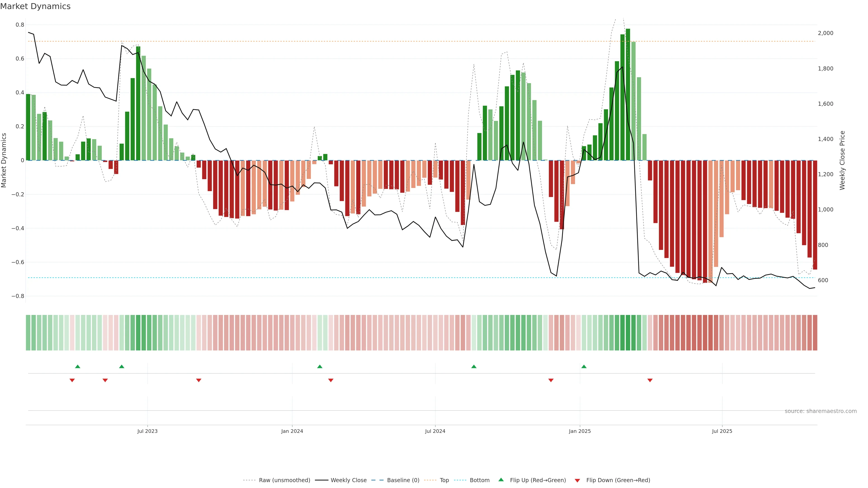Image resolution: width=868 pixels, height=488 pixels.
Task: Click the Weekly Close Price axis title
Action: (842, 160)
